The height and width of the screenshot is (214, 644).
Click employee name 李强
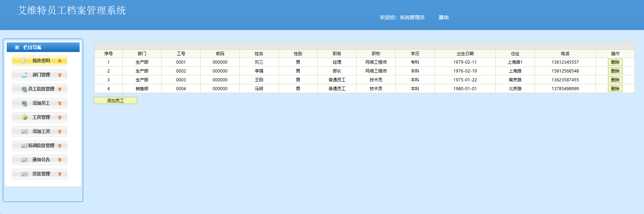[259, 71]
